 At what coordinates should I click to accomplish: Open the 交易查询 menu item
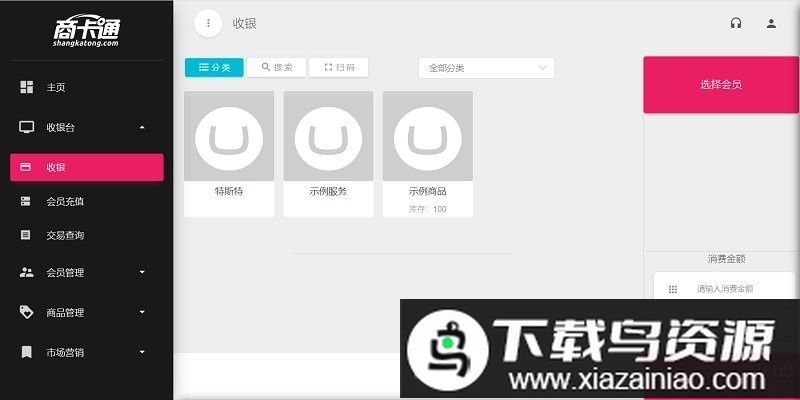click(x=87, y=235)
